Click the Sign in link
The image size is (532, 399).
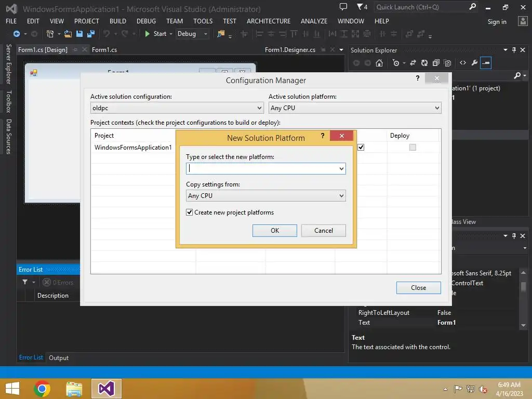pos(497,22)
